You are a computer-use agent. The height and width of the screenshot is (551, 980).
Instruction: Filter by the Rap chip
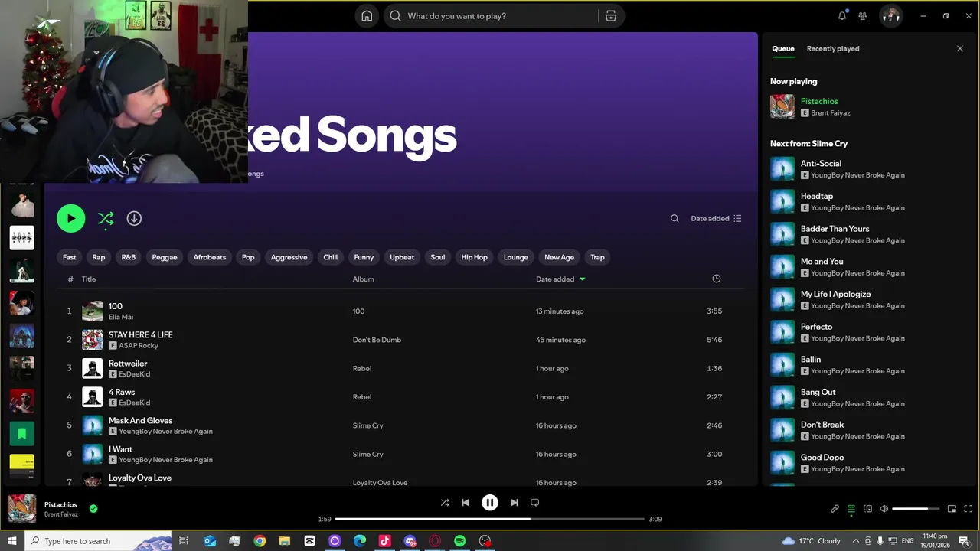(99, 257)
